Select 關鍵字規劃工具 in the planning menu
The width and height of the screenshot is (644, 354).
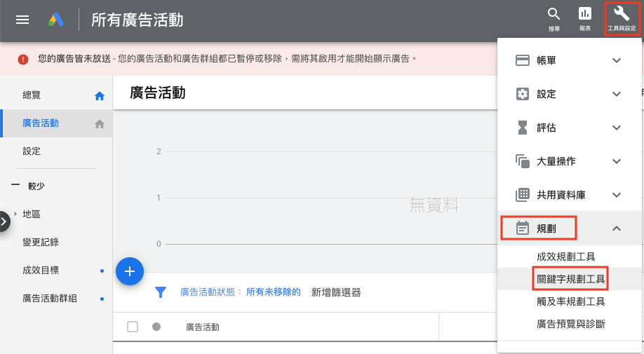coord(570,279)
